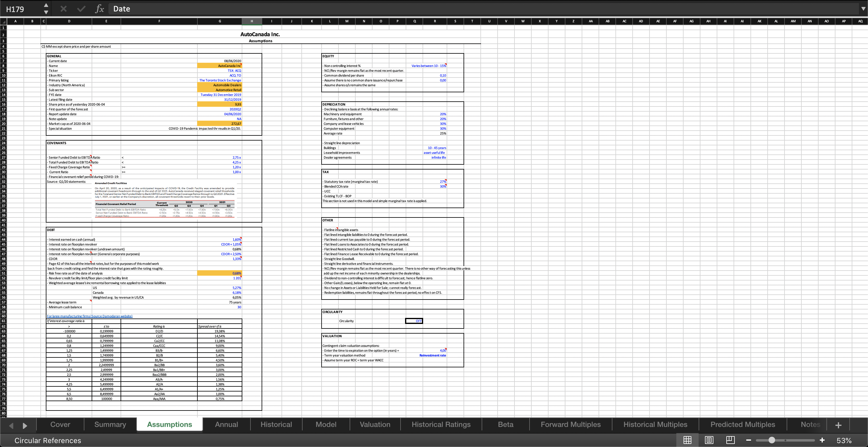868x447 pixels.
Task: Click the market cap value 272,67
Action: pos(220,124)
